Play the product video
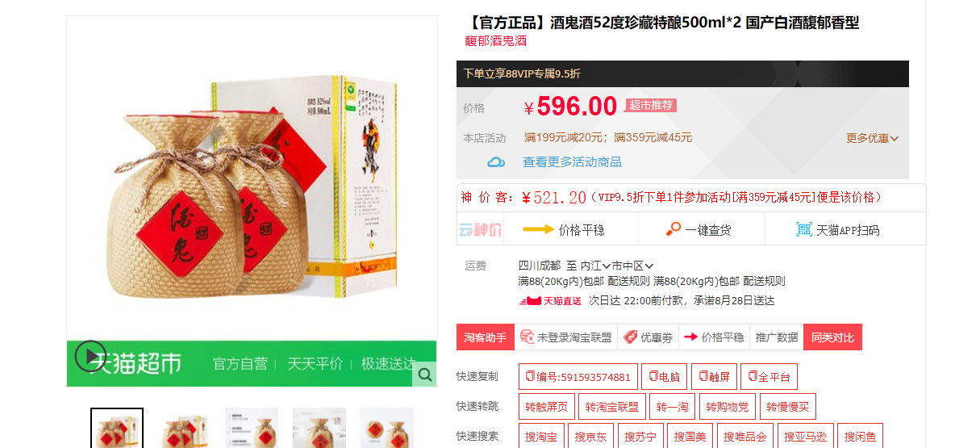 pos(90,356)
